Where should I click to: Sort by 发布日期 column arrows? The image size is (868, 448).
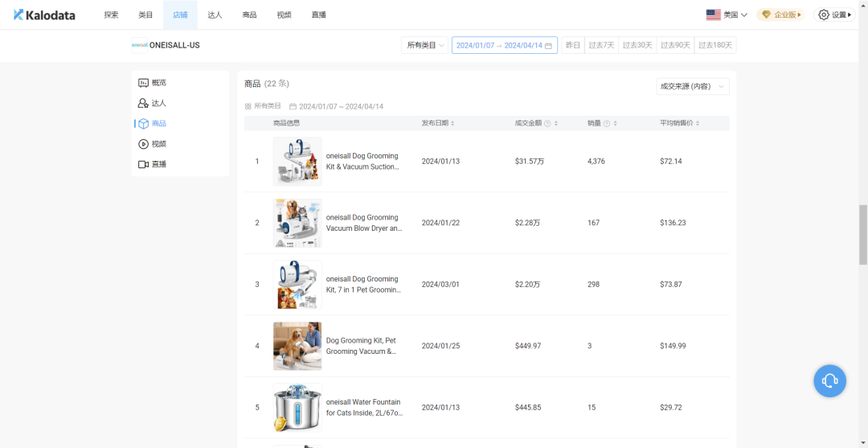click(x=452, y=124)
